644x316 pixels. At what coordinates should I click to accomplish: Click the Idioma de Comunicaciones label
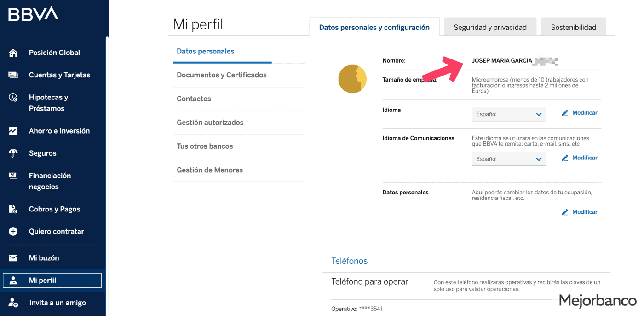[418, 138]
